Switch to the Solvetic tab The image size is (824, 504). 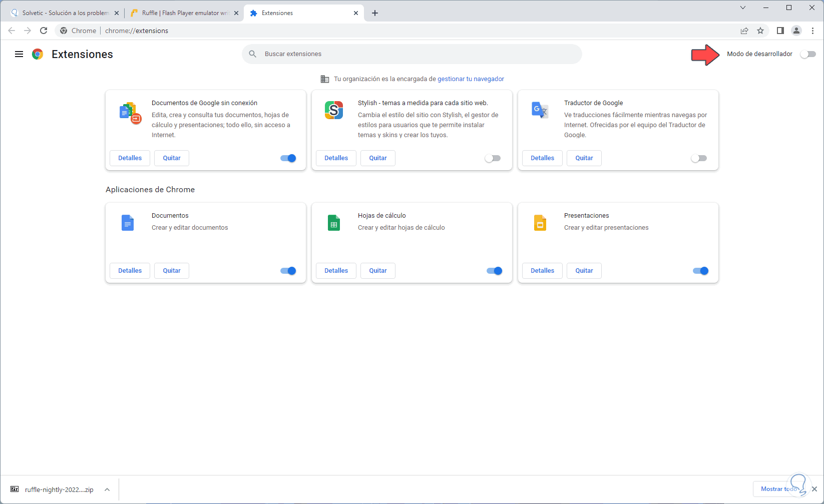[63, 13]
